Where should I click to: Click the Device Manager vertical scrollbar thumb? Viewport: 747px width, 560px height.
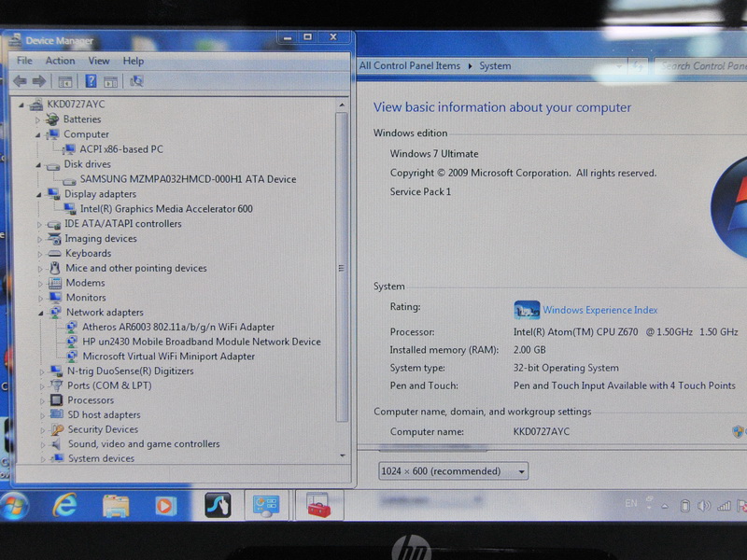pos(342,267)
